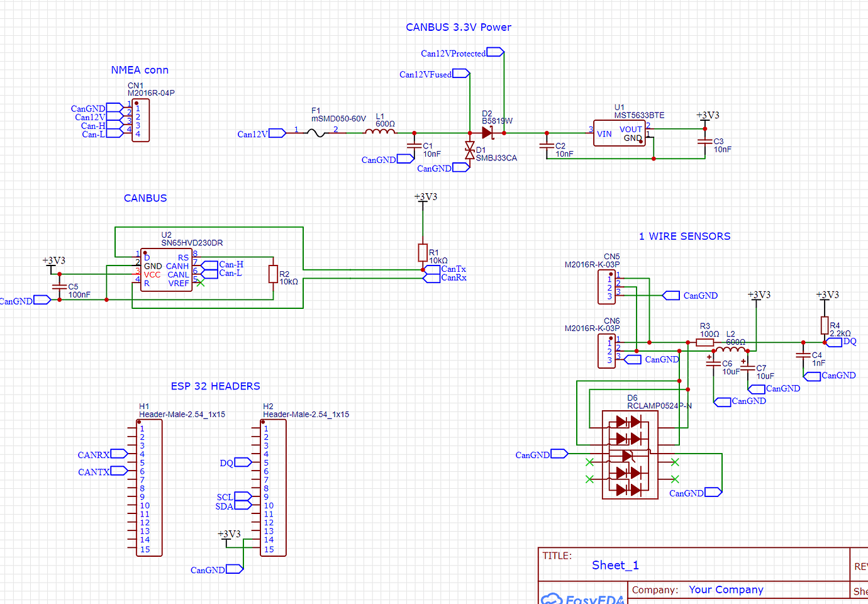
Task: Click connector CN1 M2016R-04P symbol
Action: (x=140, y=120)
